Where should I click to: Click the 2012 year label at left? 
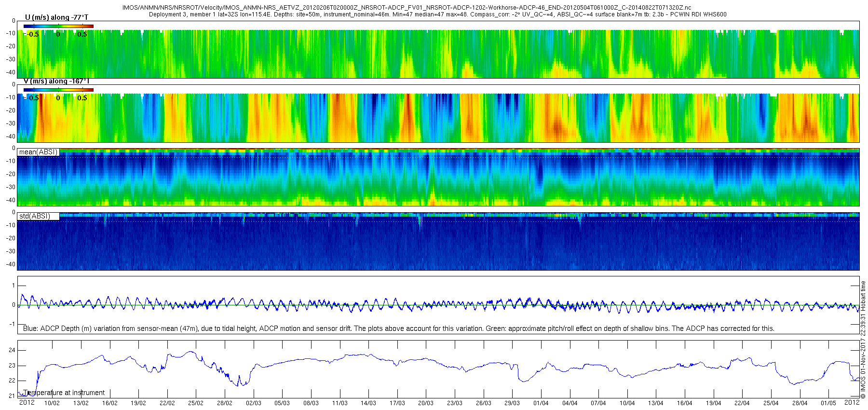[27, 402]
